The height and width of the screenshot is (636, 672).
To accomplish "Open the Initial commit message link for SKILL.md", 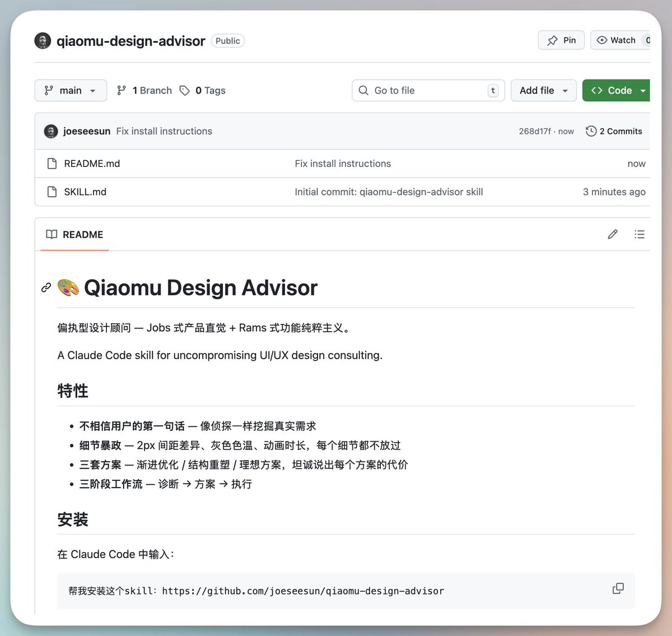I will pyautogui.click(x=389, y=192).
